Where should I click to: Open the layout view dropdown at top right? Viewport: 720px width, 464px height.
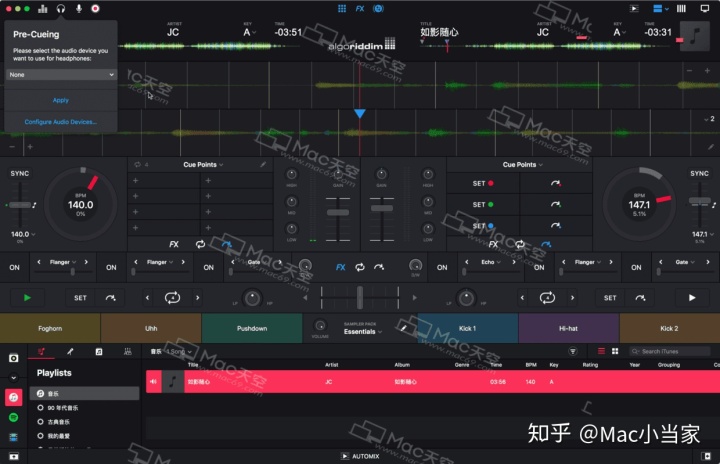[x=661, y=8]
